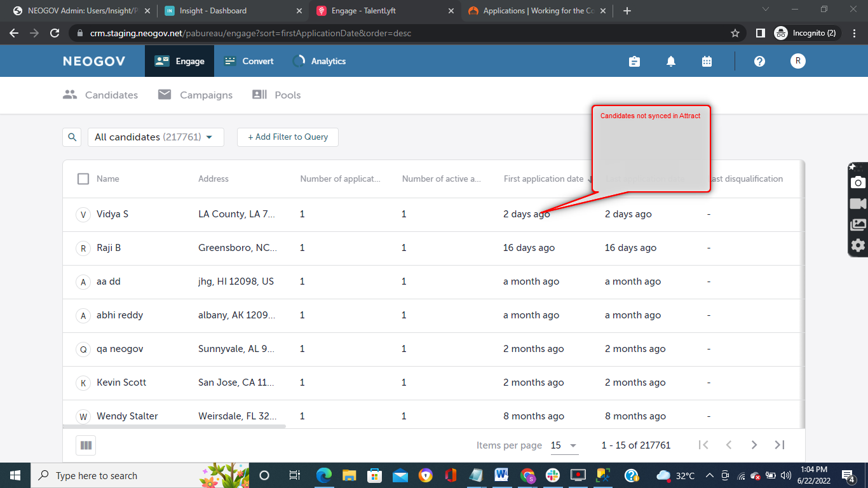Toggle First application date sort arrow
868x488 pixels.
click(591, 179)
